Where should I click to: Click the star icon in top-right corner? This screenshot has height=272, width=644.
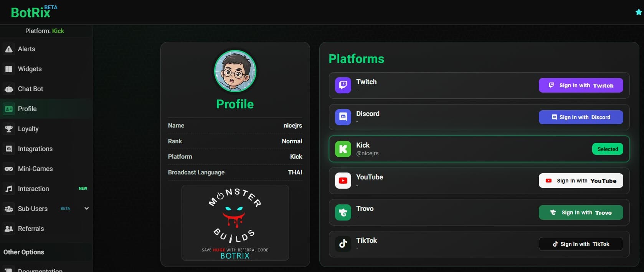tap(639, 12)
